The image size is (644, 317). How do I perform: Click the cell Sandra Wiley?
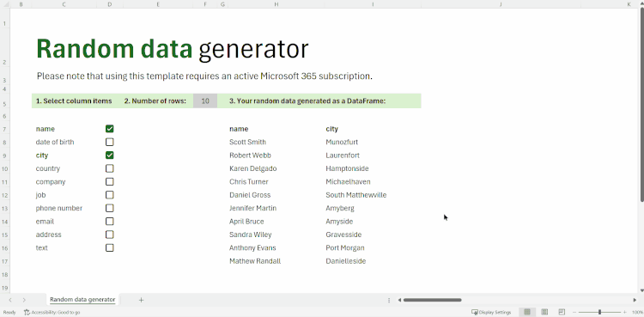click(x=251, y=235)
